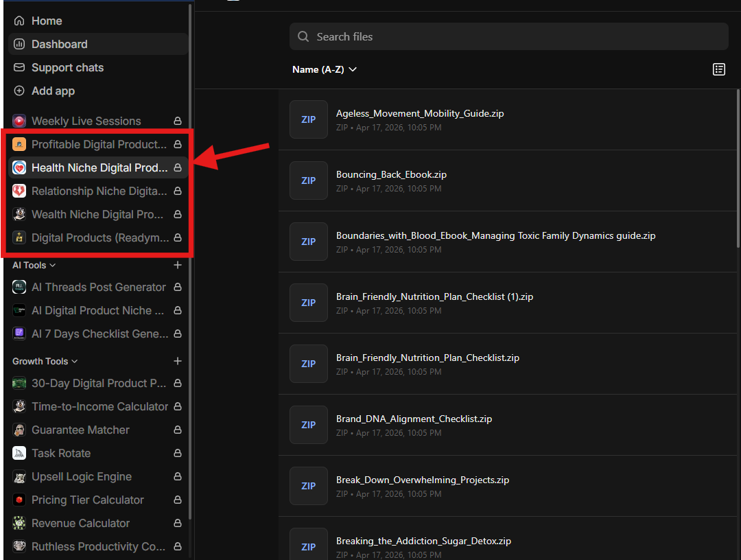The height and width of the screenshot is (560, 741).
Task: Open Break_Down_Overwhelming_Projects.zip file
Action: pos(507,486)
